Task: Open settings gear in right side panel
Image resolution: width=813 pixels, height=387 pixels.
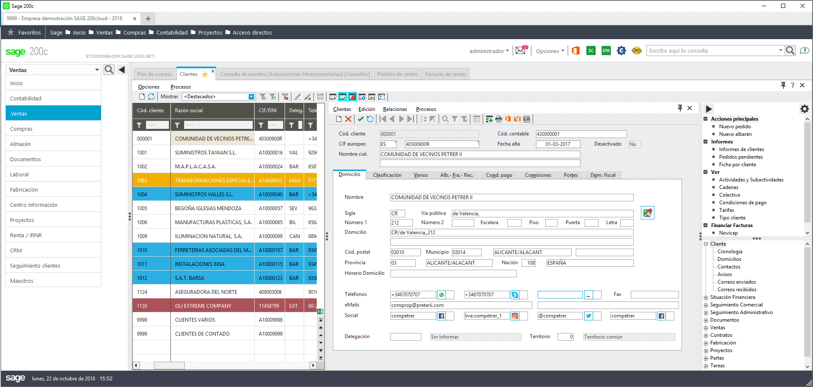Action: (804, 108)
